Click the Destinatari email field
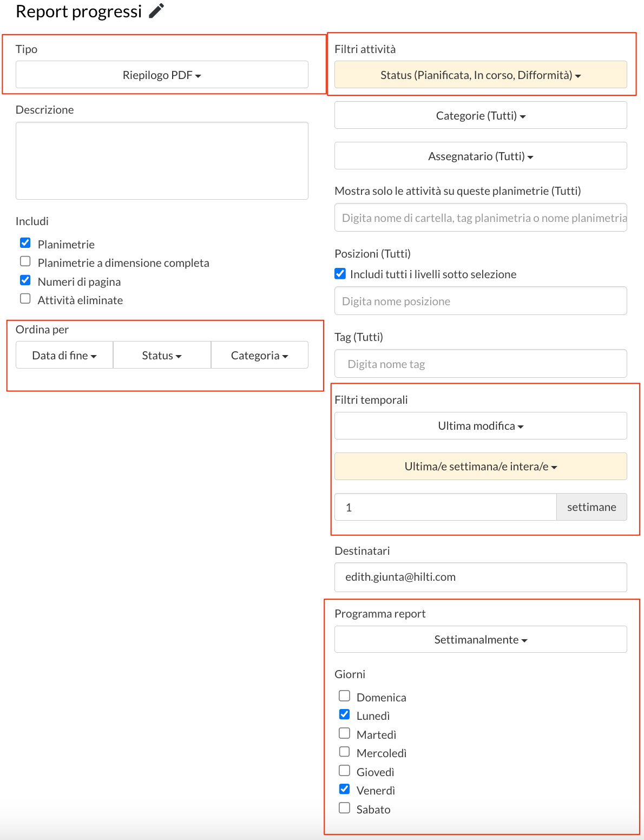The width and height of the screenshot is (644, 840). click(481, 577)
